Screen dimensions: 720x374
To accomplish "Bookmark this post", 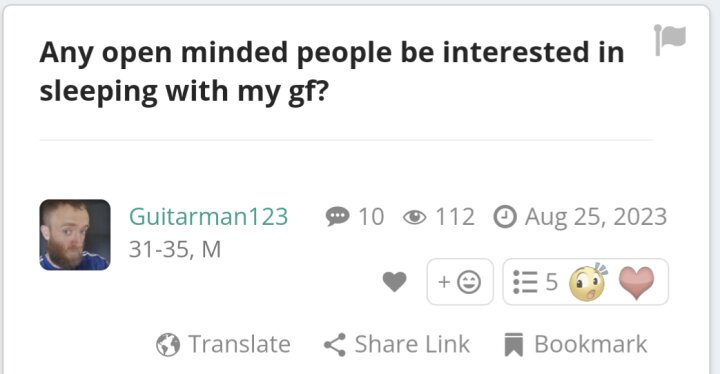I will click(x=576, y=344).
